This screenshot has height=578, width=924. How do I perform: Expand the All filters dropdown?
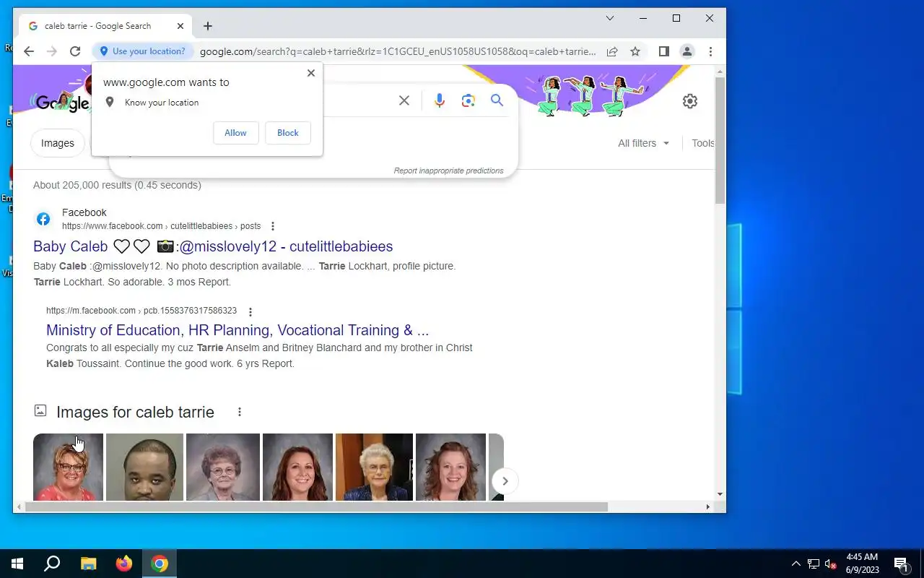(x=644, y=143)
